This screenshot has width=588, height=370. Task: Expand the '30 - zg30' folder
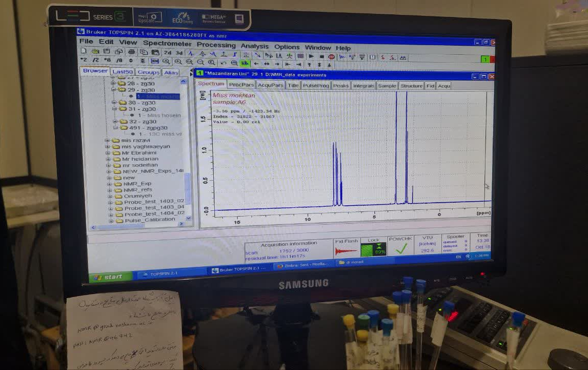pyautogui.click(x=114, y=102)
